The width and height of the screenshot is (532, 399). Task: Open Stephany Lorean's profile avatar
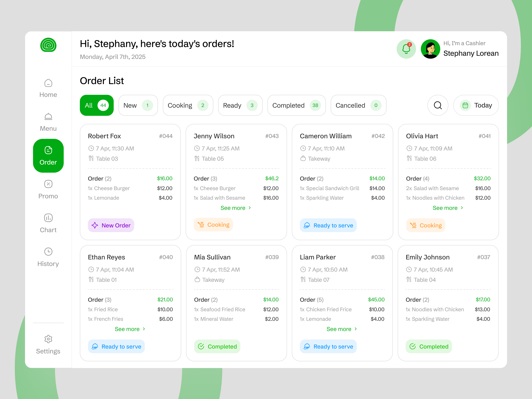430,49
